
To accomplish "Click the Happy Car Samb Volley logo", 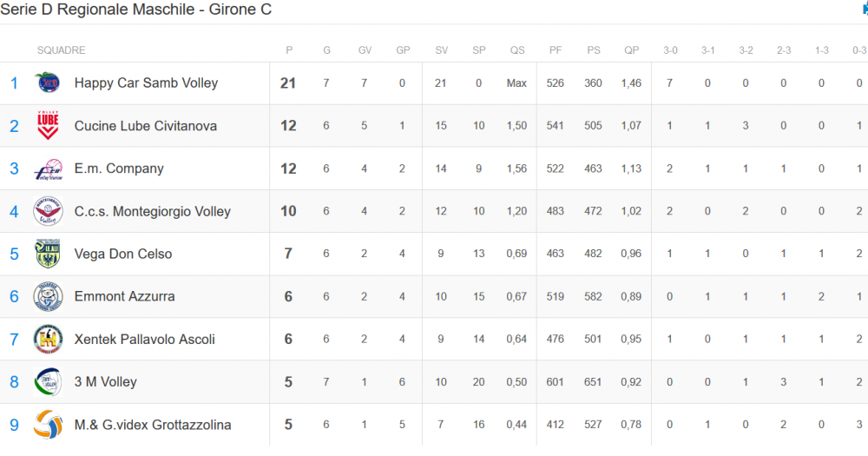I will (48, 83).
